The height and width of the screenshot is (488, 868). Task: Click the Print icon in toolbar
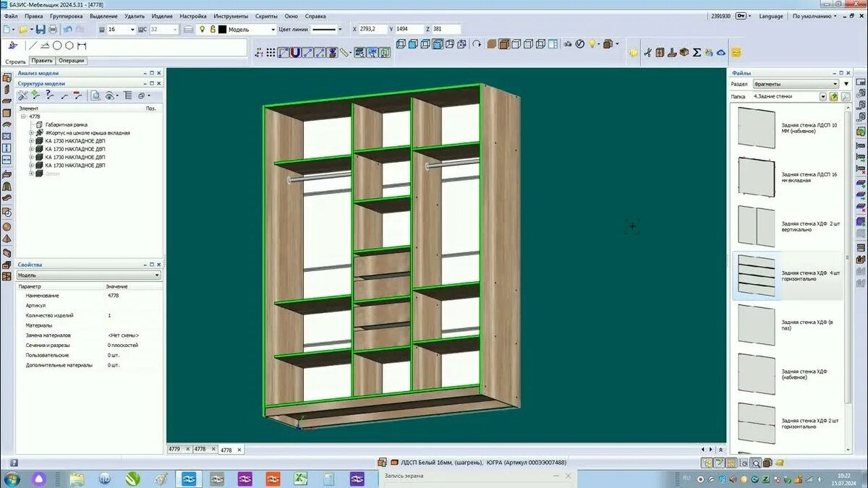coord(53,29)
